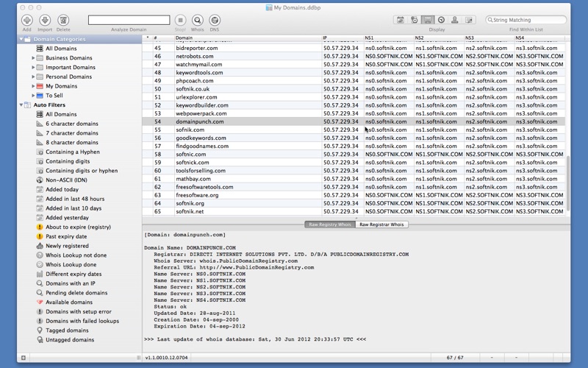Click the Add domain toolbar icon
This screenshot has height=368, width=588.
pyautogui.click(x=26, y=21)
